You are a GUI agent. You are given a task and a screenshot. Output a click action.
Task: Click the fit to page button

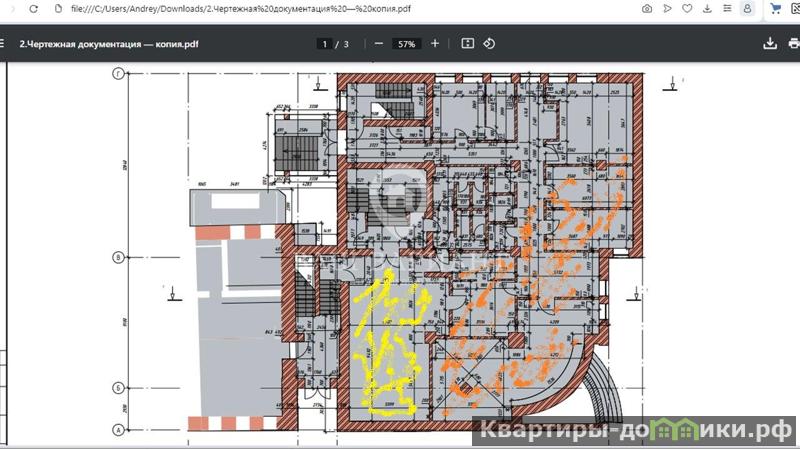pyautogui.click(x=467, y=44)
